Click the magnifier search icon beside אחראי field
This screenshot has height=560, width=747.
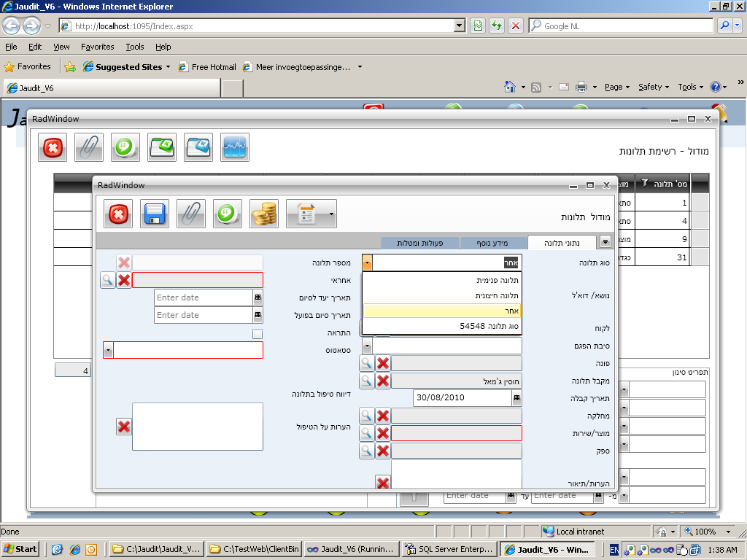click(x=108, y=280)
